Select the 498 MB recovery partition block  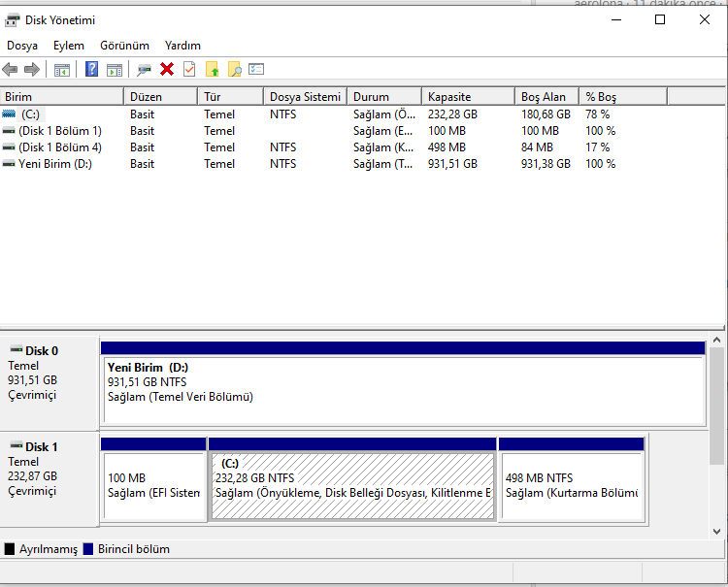coord(572,479)
